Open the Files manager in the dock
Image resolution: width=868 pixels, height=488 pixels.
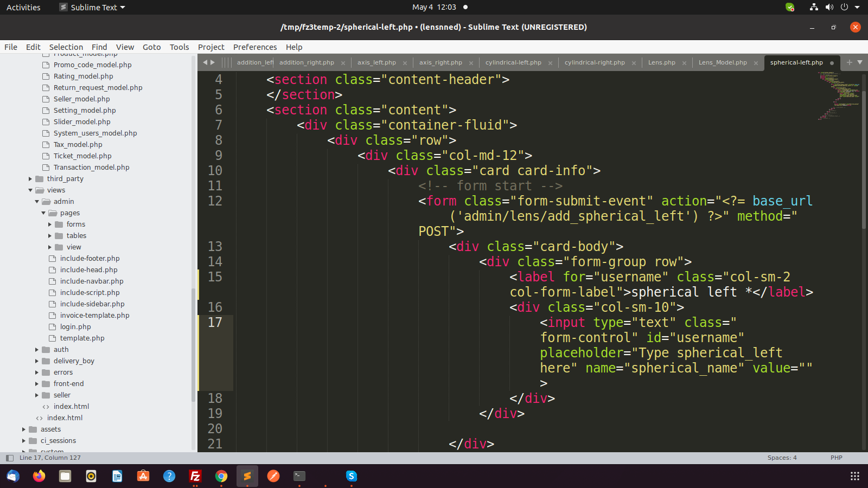[65, 476]
